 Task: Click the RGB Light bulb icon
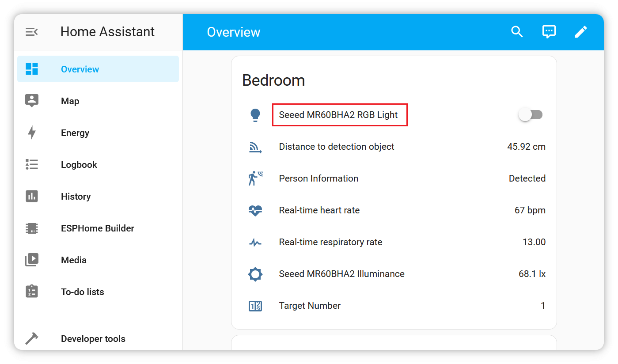click(x=255, y=115)
